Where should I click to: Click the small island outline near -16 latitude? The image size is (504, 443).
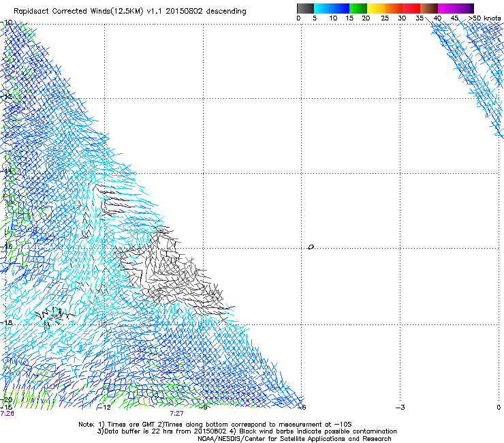311,247
